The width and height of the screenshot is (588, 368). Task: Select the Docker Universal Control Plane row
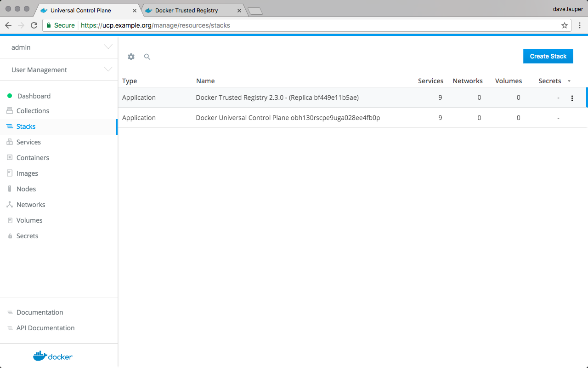(x=288, y=118)
